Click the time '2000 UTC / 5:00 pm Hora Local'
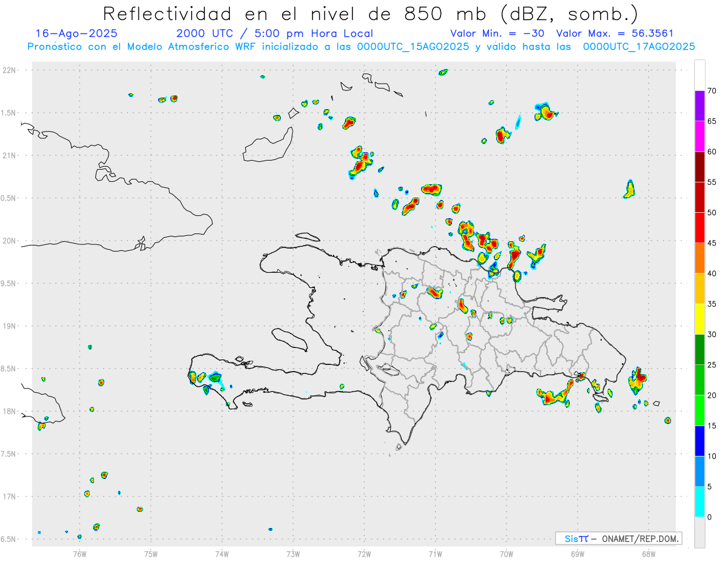 [275, 33]
